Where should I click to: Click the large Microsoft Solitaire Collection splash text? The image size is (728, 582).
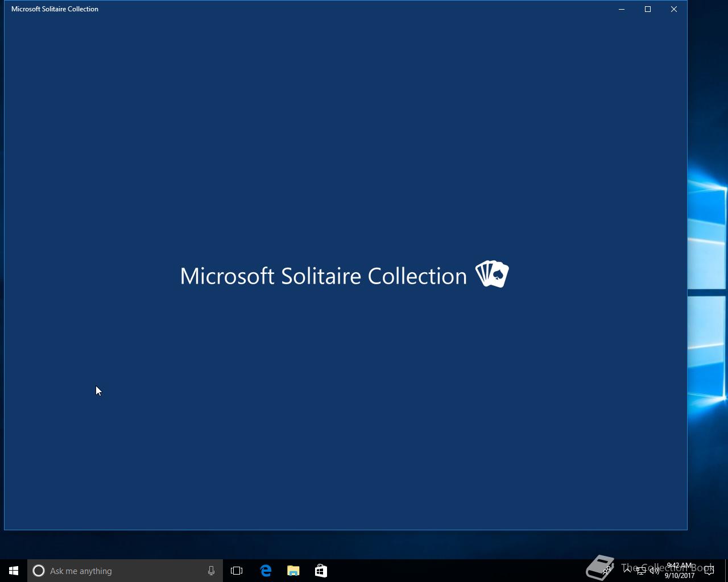point(324,276)
